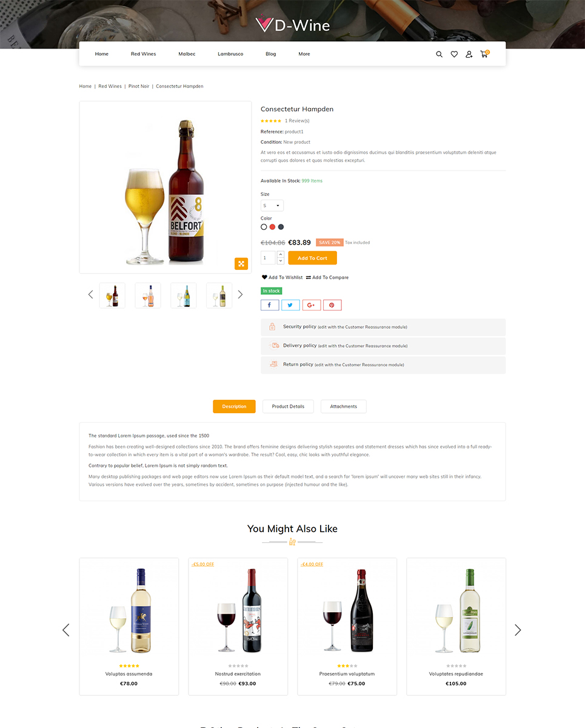This screenshot has height=728, width=585.
Task: Select the white color option
Action: point(264,227)
